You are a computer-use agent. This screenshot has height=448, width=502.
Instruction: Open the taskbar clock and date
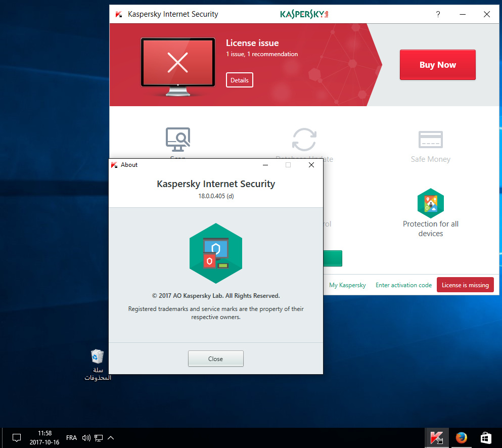click(44, 438)
